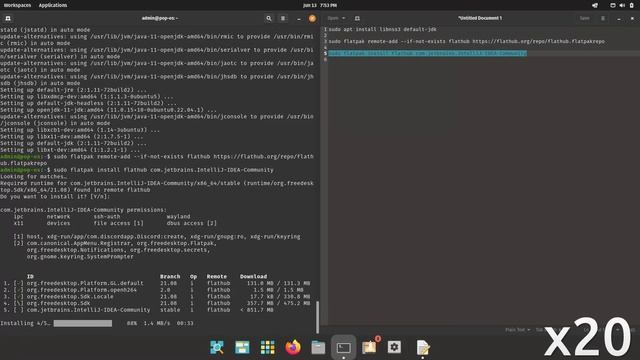This screenshot has height=360, width=640.
Task: Click the volume icon in top bar
Action: [622, 5]
